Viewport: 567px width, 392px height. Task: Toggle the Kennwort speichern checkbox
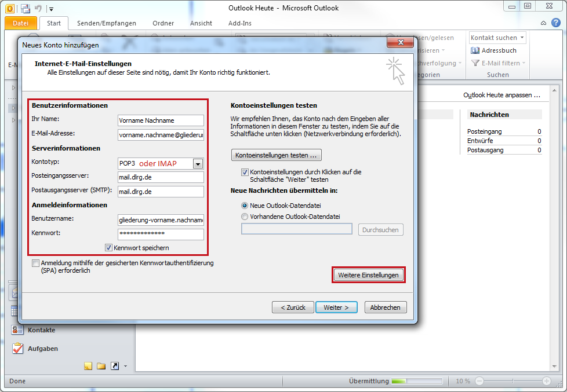(x=108, y=248)
